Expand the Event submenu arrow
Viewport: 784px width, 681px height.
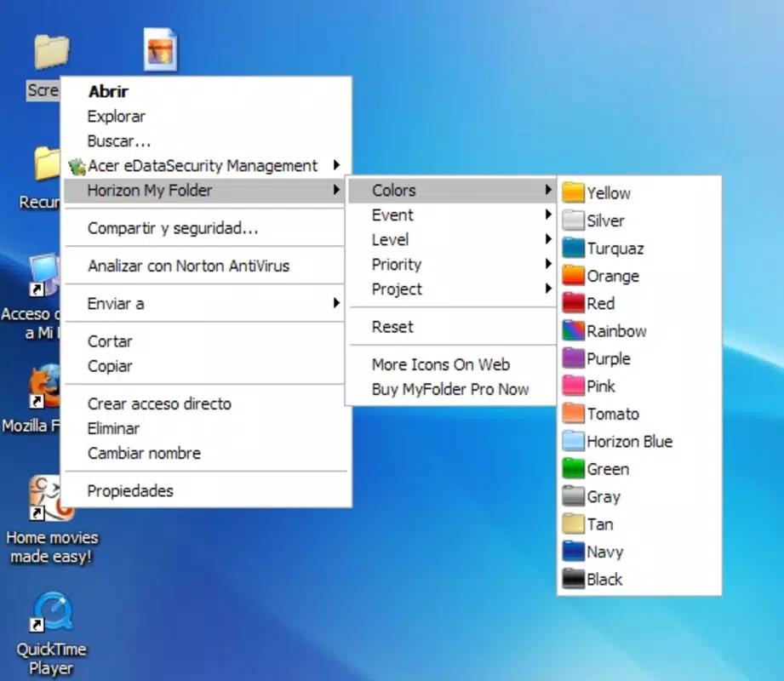click(x=548, y=215)
